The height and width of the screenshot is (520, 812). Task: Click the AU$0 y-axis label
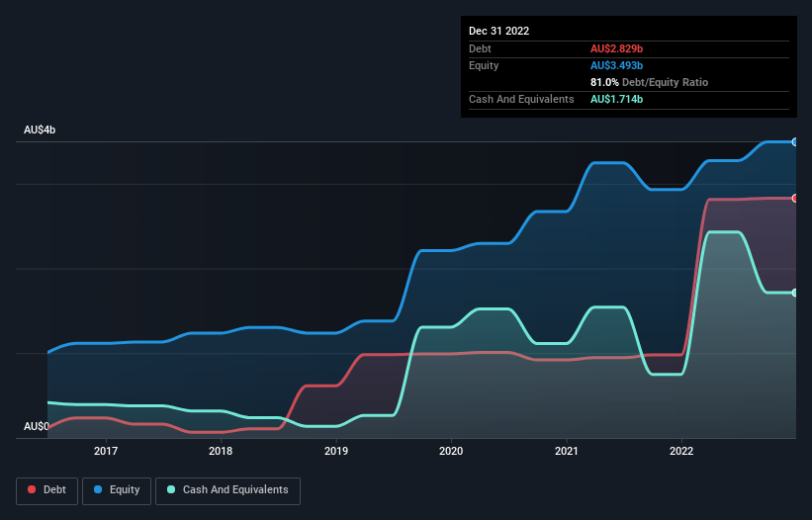37,426
